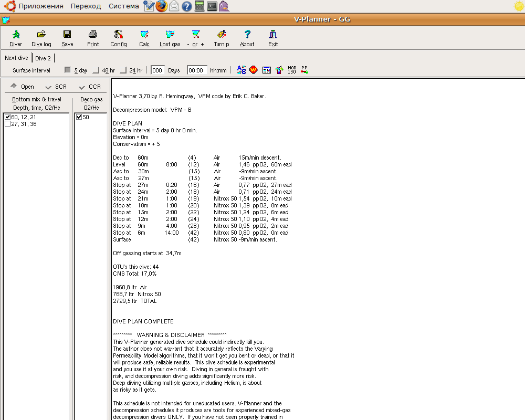Launch Firefox from the top panel
The width and height of the screenshot is (525, 420).
[161, 6]
